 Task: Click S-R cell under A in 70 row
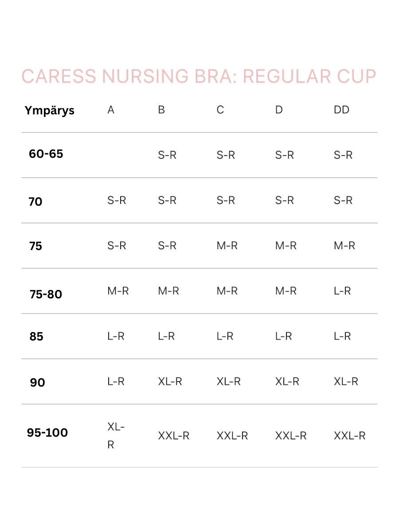pyautogui.click(x=117, y=200)
